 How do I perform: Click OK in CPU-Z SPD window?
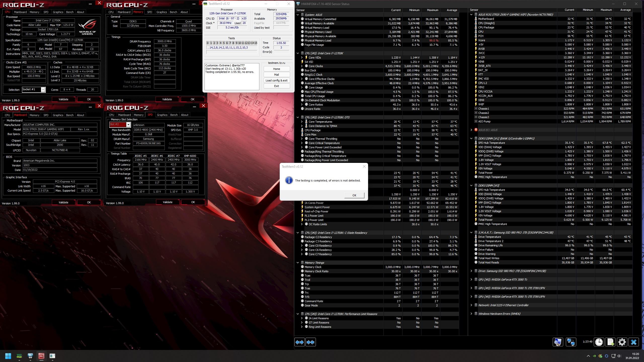(x=193, y=202)
